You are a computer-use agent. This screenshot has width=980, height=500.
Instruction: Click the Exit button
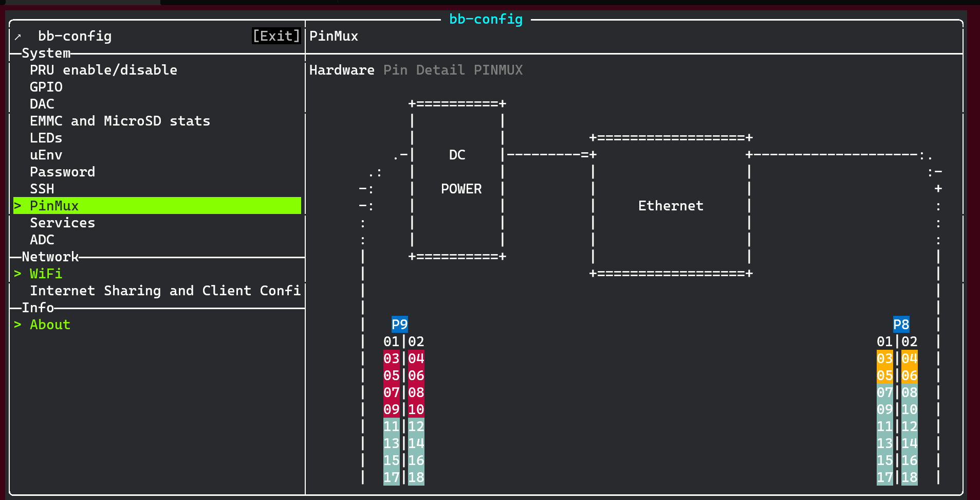tap(276, 35)
